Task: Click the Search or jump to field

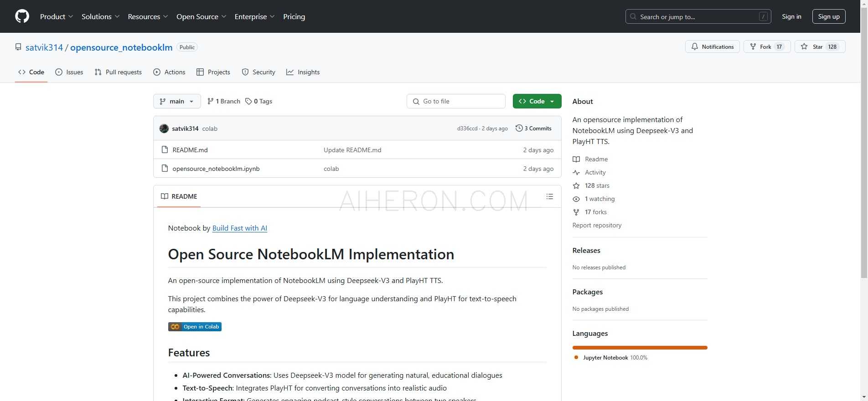Action: (x=698, y=16)
